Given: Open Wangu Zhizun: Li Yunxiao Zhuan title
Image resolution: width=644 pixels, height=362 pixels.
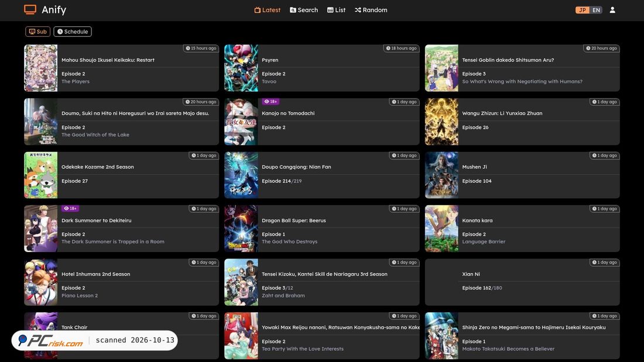Looking at the screenshot, I should click(x=502, y=113).
